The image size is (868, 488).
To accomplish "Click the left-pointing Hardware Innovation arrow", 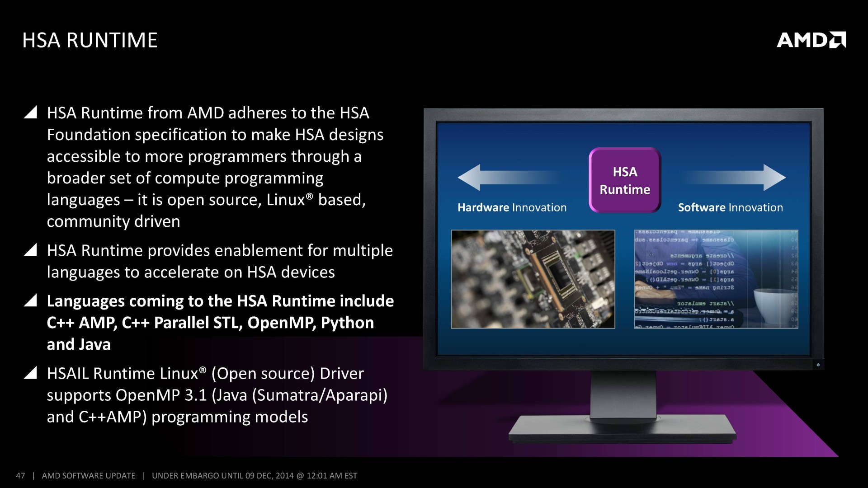I will (x=497, y=178).
